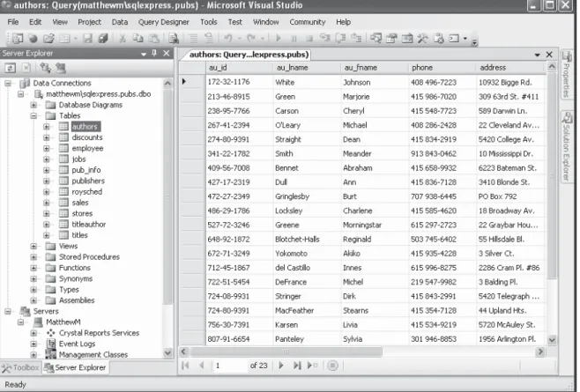Screen dimensions: 580x392
Task: Toggle Auto Hide pin on Server Explorer
Action: point(154,53)
